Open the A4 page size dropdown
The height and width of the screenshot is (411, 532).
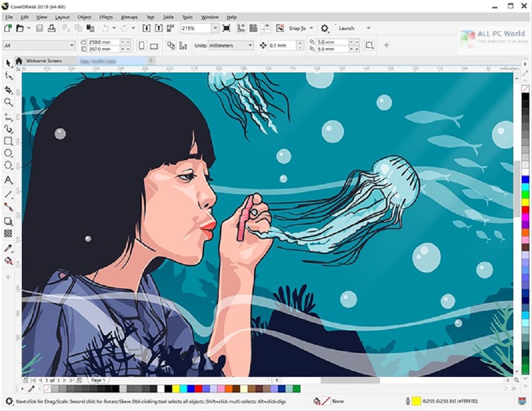pyautogui.click(x=72, y=45)
